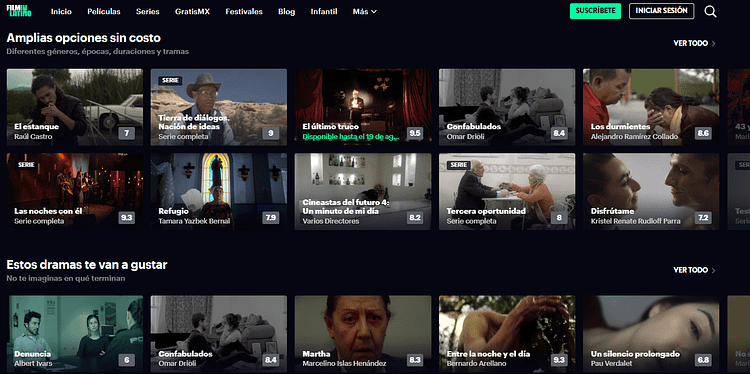Click the SERIE badge on Tierra de diálogos
This screenshot has width=750, height=374.
(x=171, y=80)
